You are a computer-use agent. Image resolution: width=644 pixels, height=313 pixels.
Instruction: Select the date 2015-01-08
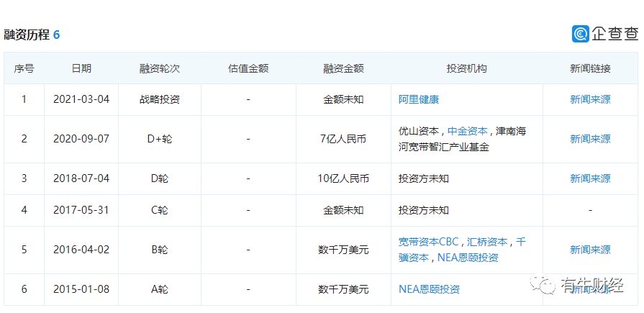click(x=81, y=289)
